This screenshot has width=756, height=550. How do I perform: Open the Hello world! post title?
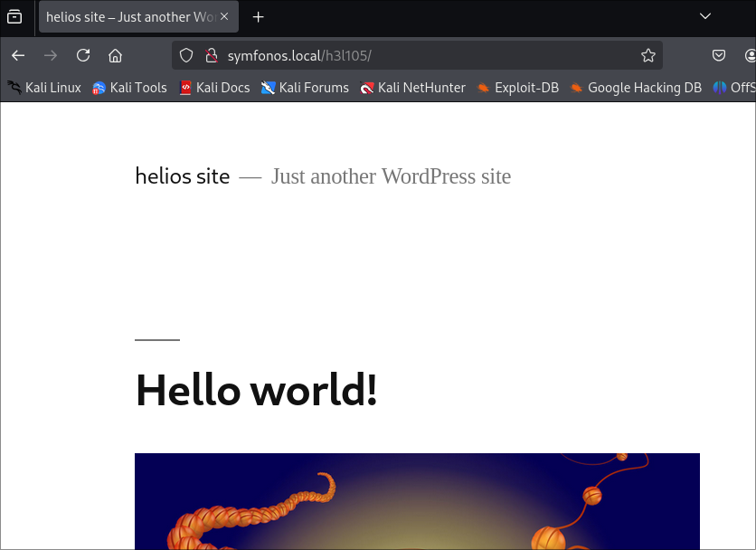257,390
